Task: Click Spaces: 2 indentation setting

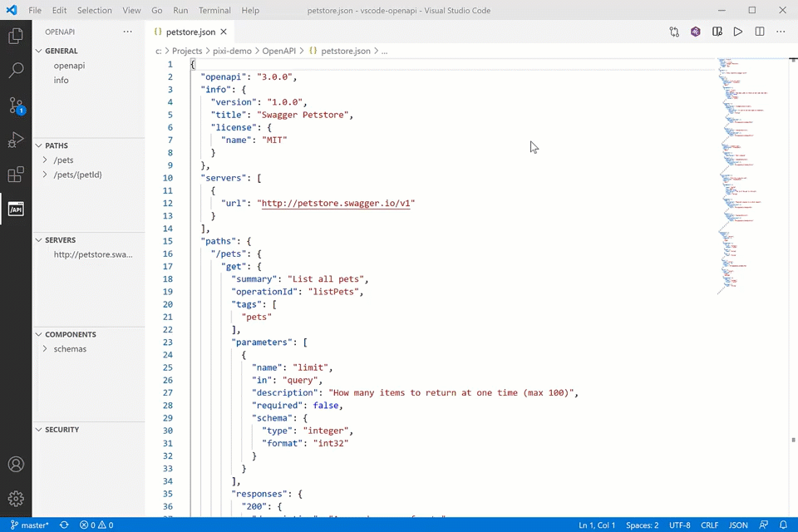Action: pos(643,525)
